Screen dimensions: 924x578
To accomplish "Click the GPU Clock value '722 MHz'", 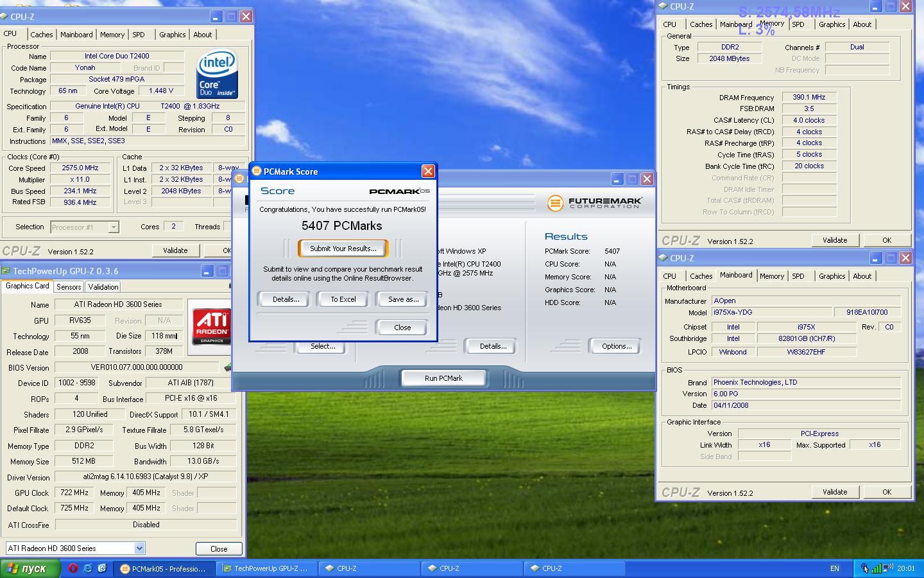I will coord(74,493).
